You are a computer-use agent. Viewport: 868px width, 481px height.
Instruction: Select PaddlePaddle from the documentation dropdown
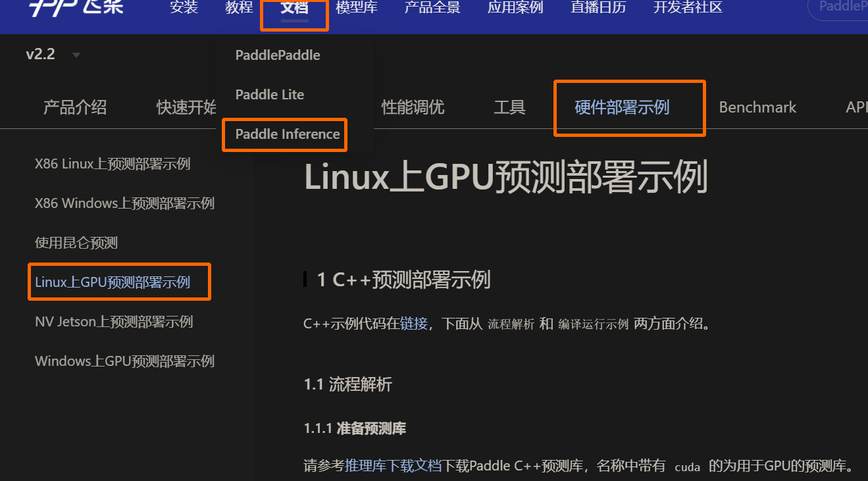coord(278,55)
